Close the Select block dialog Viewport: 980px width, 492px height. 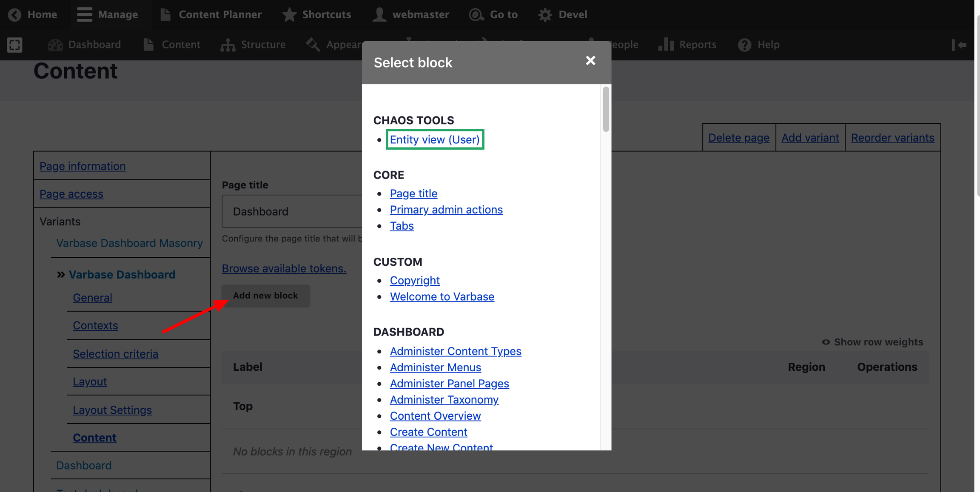[x=590, y=61]
